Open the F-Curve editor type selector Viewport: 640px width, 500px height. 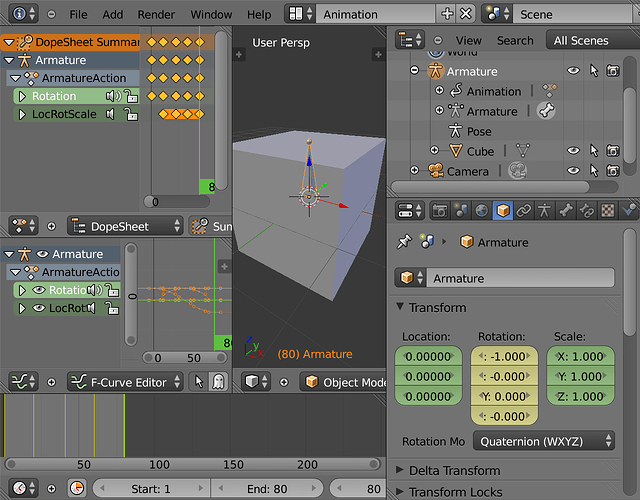pos(23,382)
